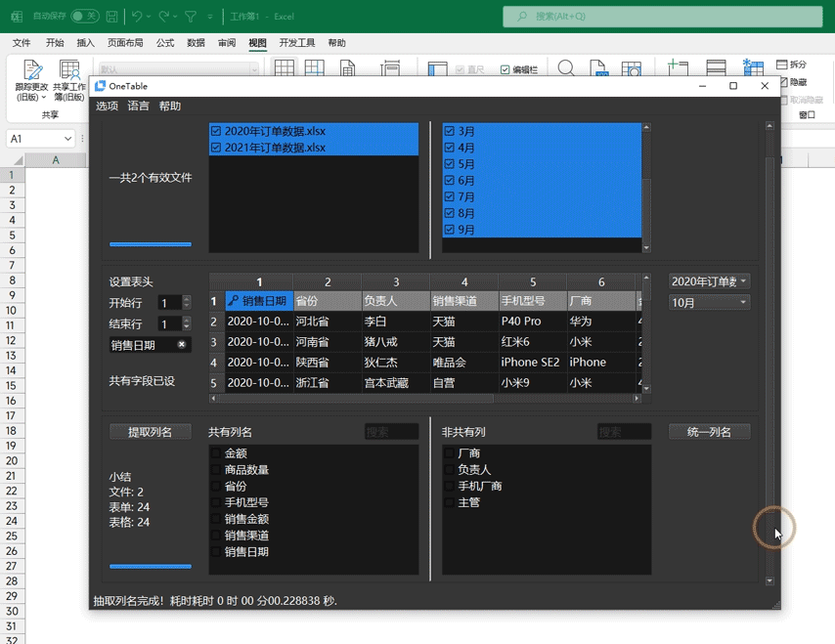Uncheck the 3月 sheet checkbox

click(x=449, y=131)
